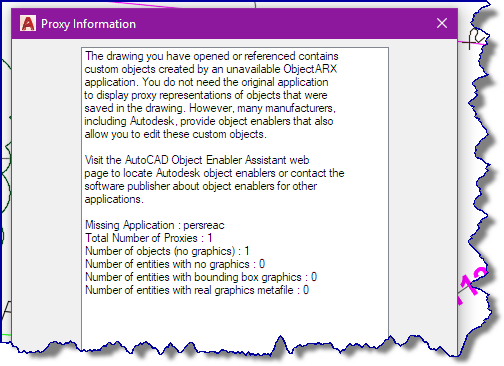This screenshot has width=504, height=366.
Task: Click the AutoCAD logo icon in title bar
Action: coord(28,24)
